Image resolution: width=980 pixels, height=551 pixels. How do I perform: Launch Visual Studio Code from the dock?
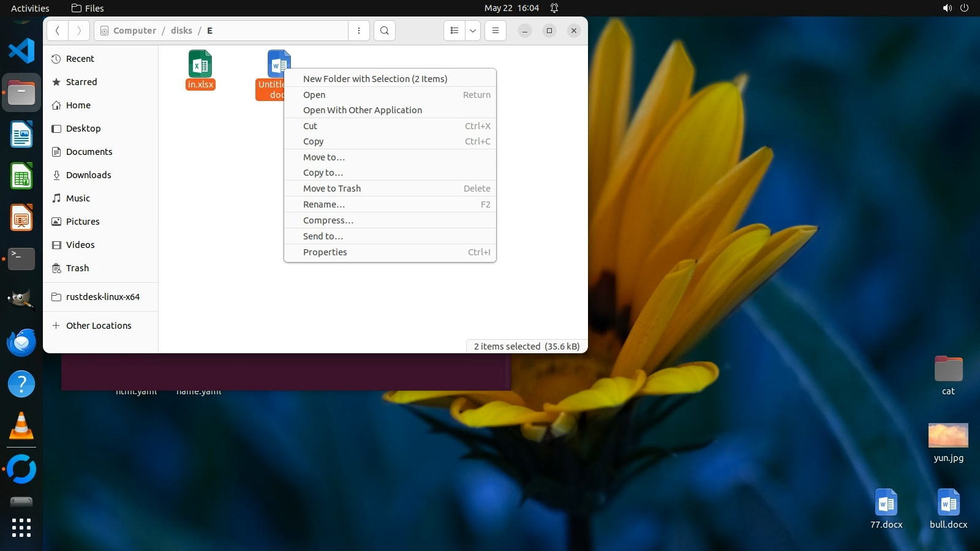pyautogui.click(x=21, y=51)
